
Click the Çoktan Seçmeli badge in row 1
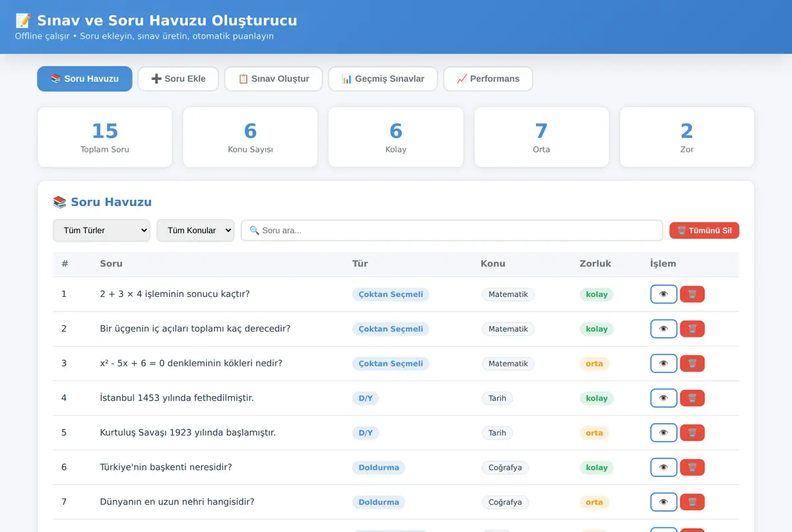pyautogui.click(x=391, y=294)
